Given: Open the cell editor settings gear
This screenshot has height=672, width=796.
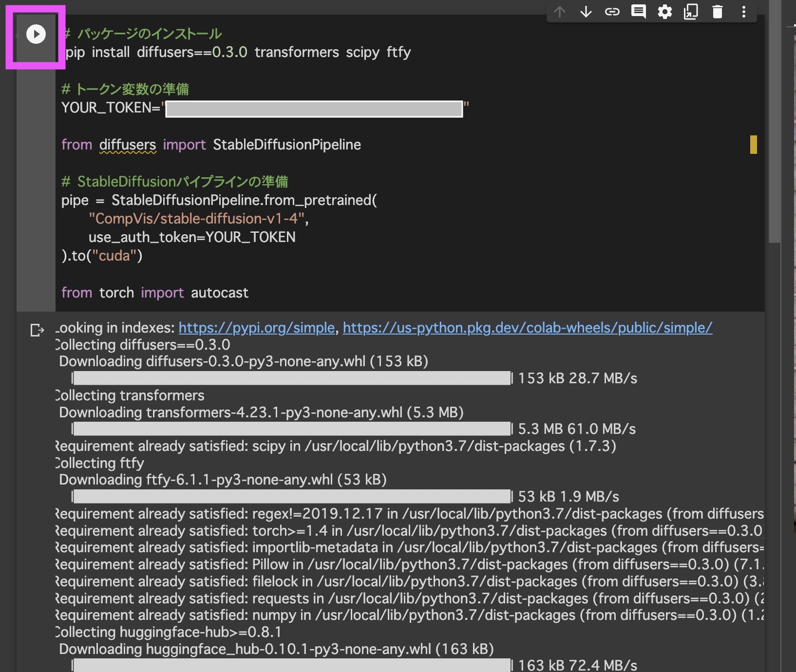Looking at the screenshot, I should [665, 12].
